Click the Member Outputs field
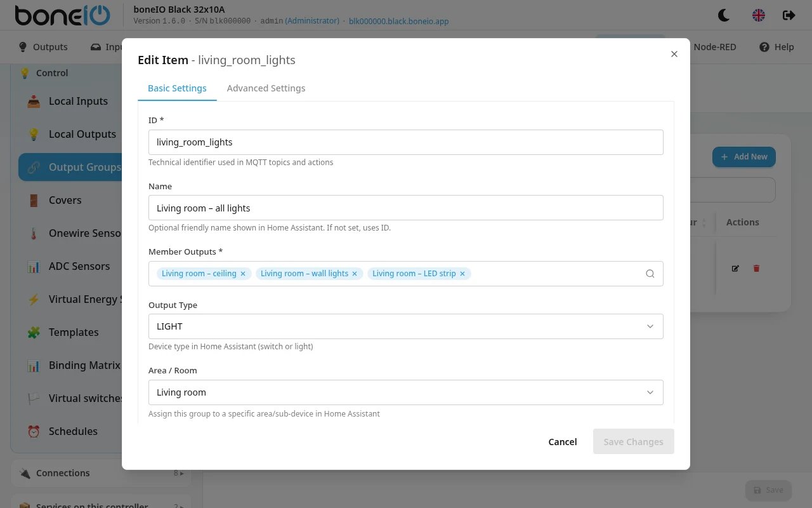 [x=406, y=274]
